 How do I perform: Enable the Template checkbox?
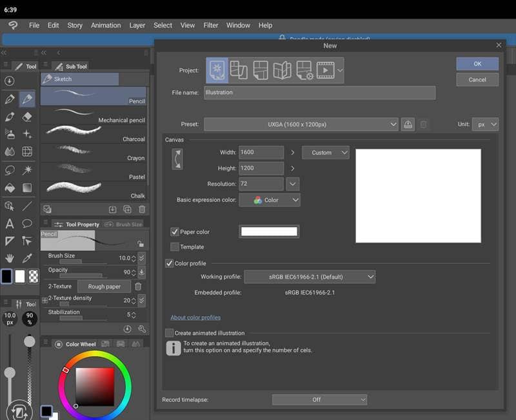click(175, 247)
